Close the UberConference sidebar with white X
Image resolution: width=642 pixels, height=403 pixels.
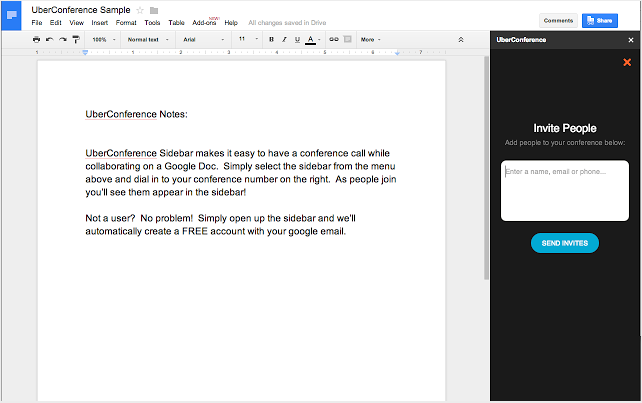coord(631,40)
